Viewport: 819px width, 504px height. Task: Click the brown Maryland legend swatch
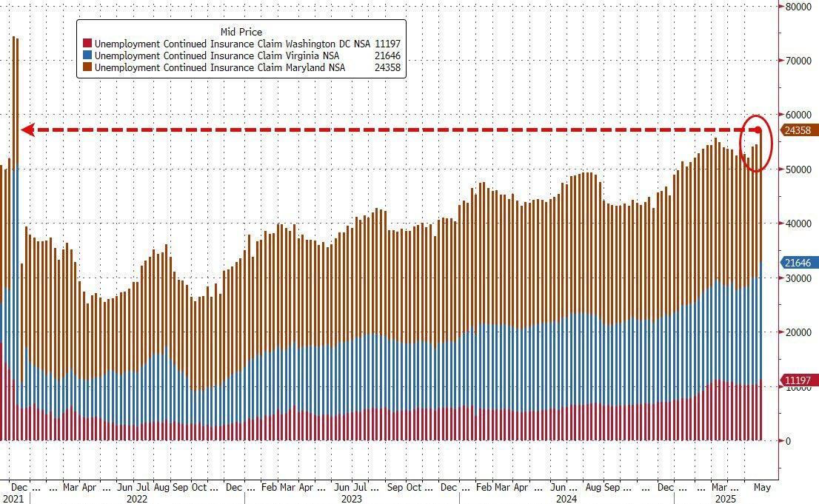[x=88, y=68]
